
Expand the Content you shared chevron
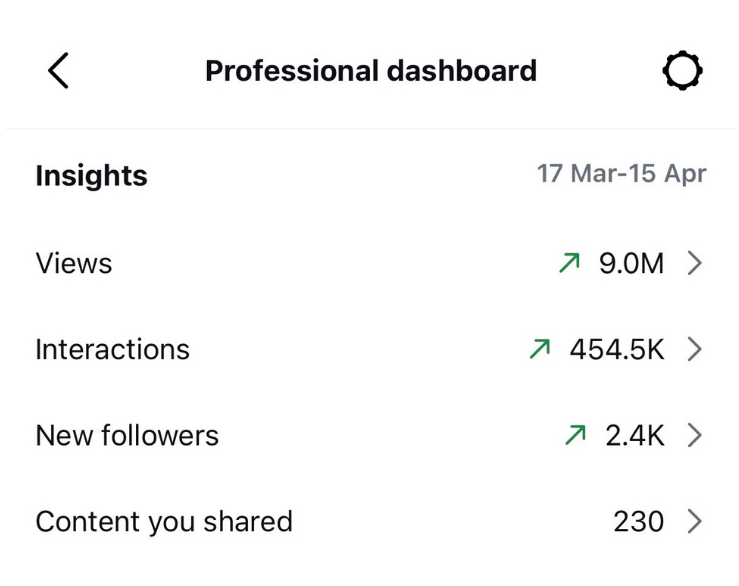click(x=695, y=521)
